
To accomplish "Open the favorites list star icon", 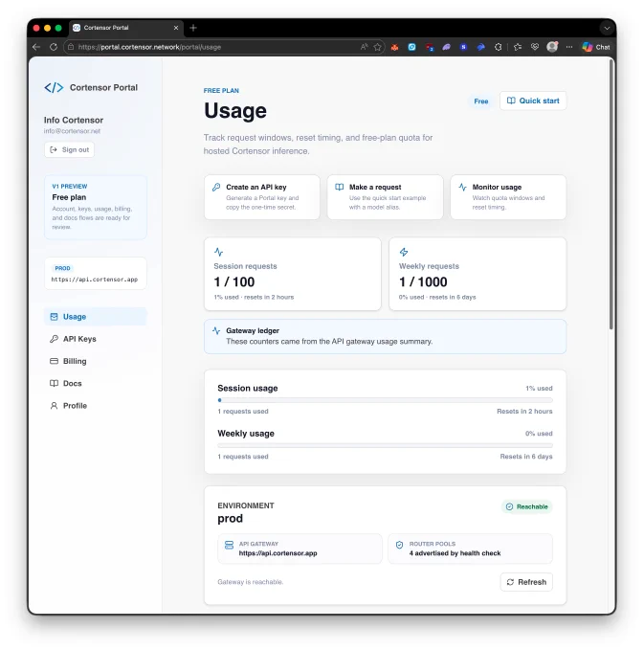I will point(518,47).
